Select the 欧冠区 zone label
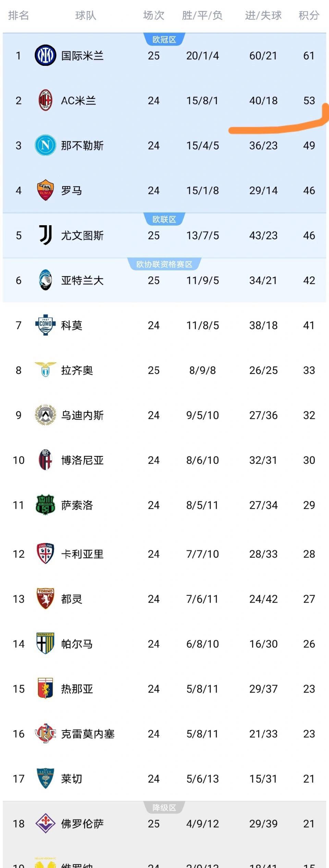329x868 pixels. 164,40
